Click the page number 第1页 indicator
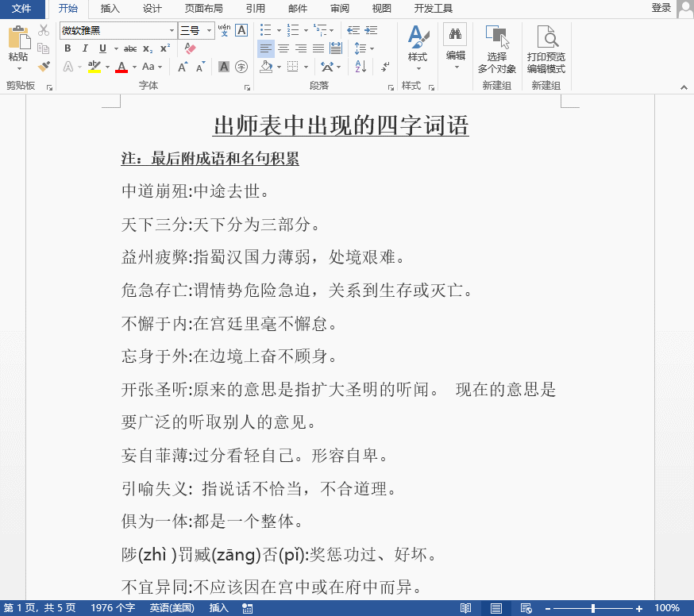 [x=40, y=608]
